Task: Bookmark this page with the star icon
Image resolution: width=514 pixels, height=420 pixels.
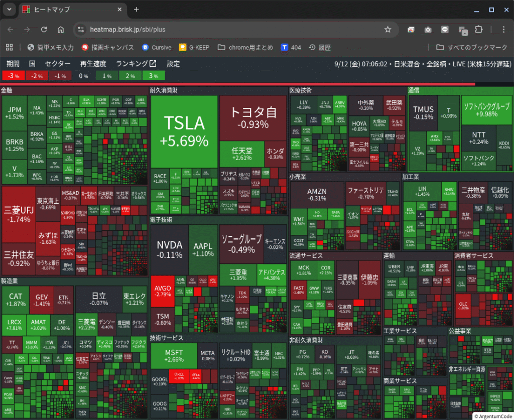Action: pyautogui.click(x=388, y=30)
